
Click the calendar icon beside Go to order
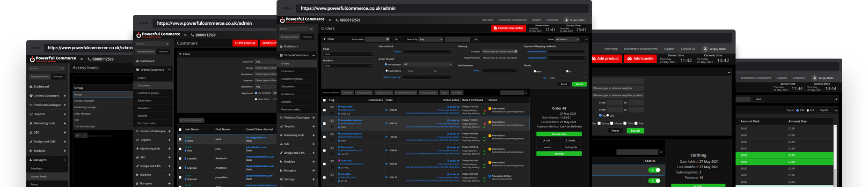(x=387, y=39)
